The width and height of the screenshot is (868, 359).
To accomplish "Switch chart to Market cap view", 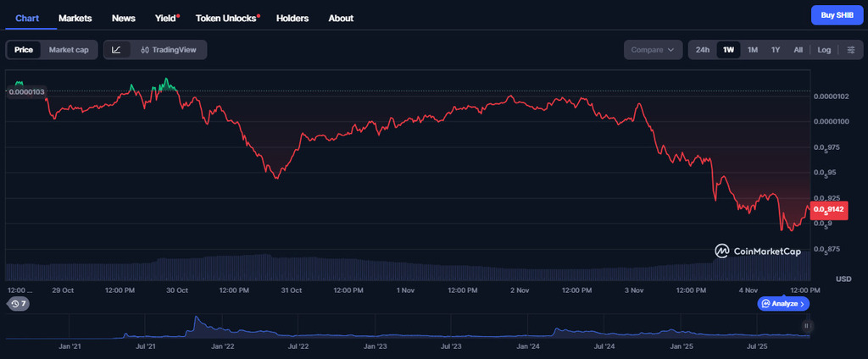I will (x=69, y=50).
